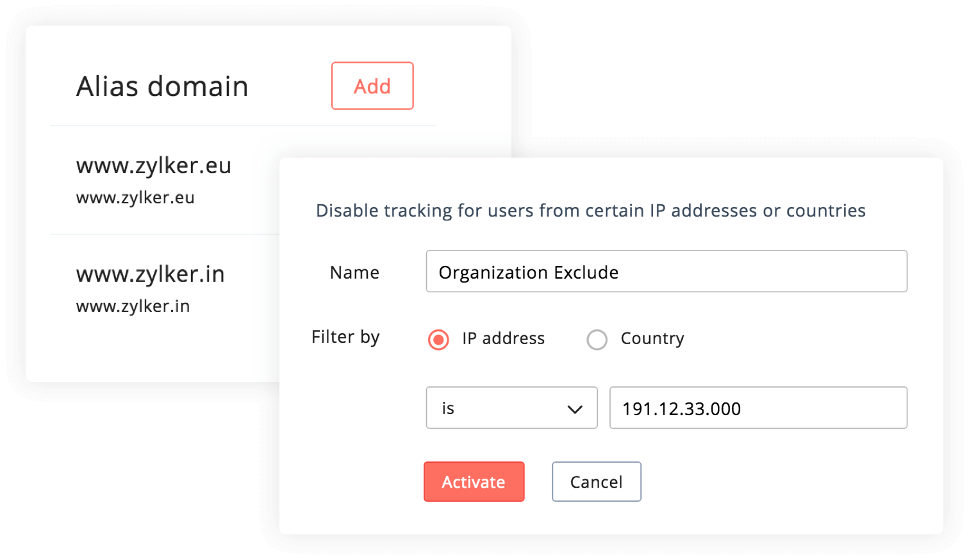969x560 pixels.
Task: Open the 'is' condition dropdown
Action: 511,408
